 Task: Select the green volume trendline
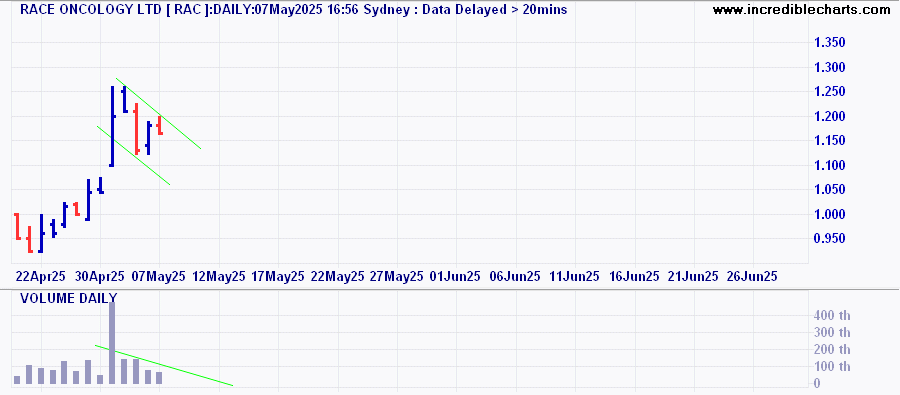[x=164, y=366]
